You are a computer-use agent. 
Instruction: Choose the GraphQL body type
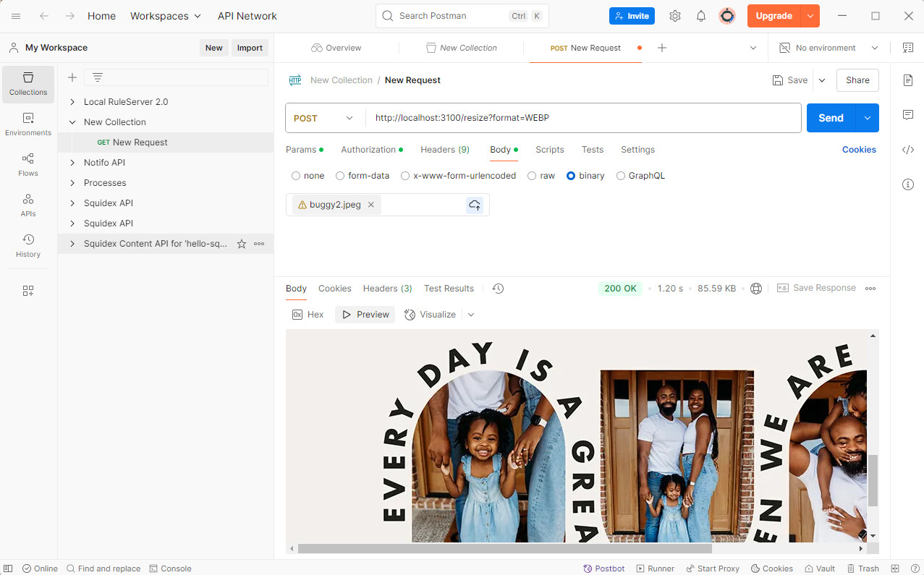point(640,176)
